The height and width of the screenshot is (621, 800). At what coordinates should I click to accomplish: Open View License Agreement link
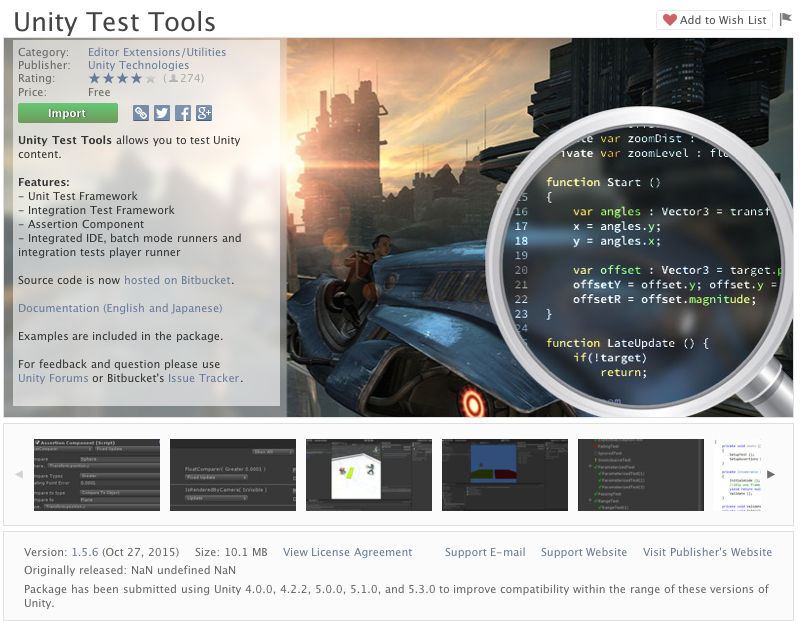pos(347,552)
